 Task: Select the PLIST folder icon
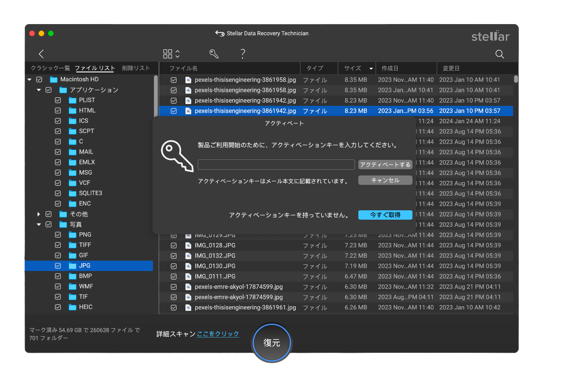click(x=72, y=100)
